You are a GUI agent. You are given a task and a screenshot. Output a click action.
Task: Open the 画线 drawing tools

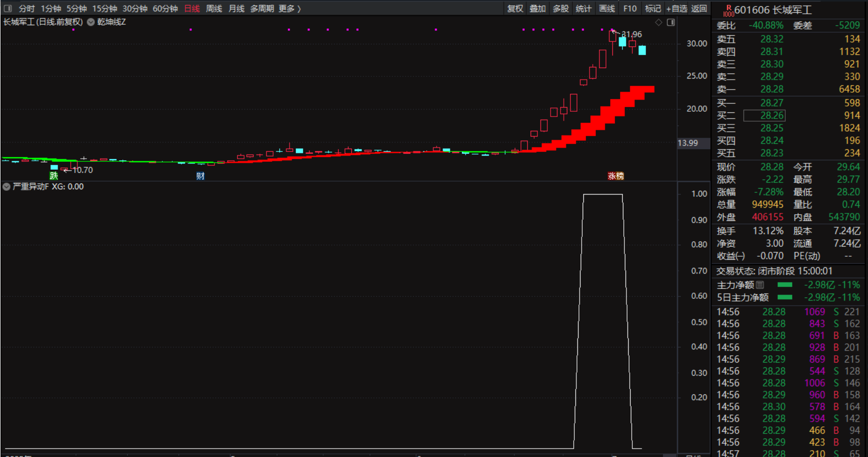[607, 8]
